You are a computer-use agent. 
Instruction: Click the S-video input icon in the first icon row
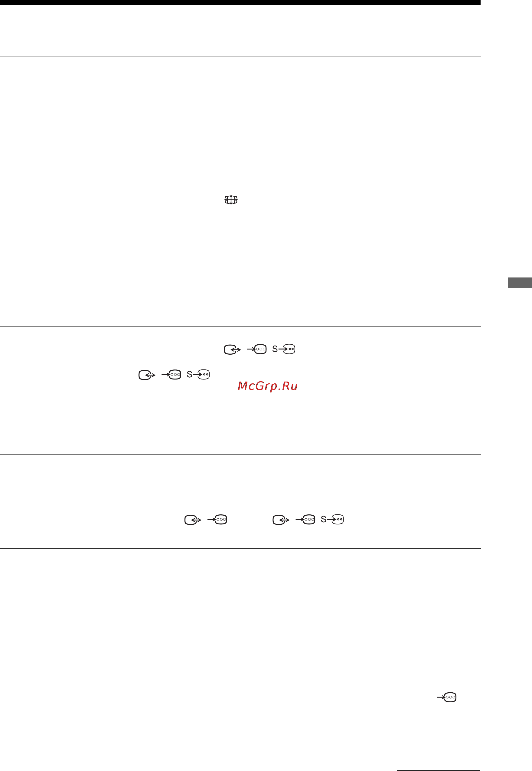284,349
